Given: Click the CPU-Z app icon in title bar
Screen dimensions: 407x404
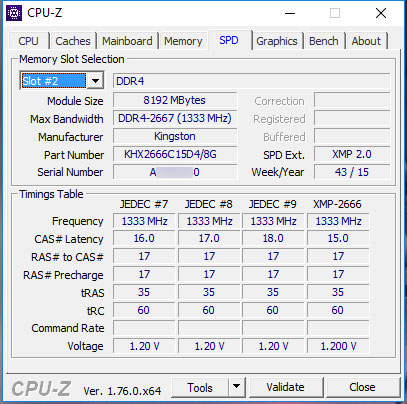Looking at the screenshot, I should [x=14, y=13].
